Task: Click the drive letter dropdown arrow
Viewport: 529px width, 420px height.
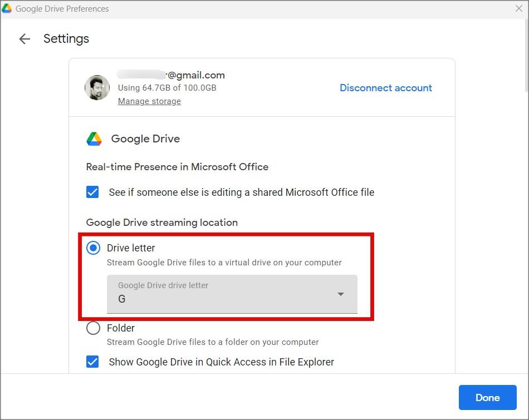Action: [341, 294]
